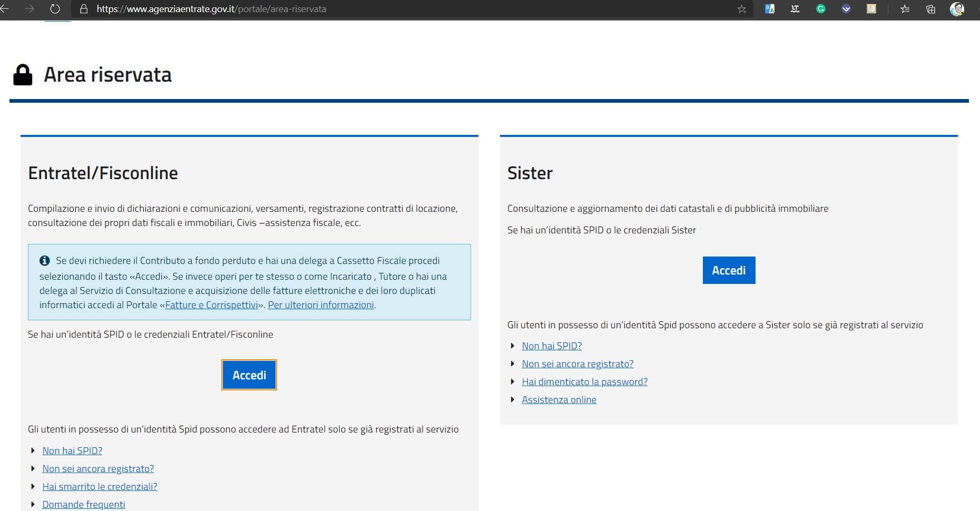Open 'Domande frequenti' link
The width and height of the screenshot is (980, 511).
point(84,505)
